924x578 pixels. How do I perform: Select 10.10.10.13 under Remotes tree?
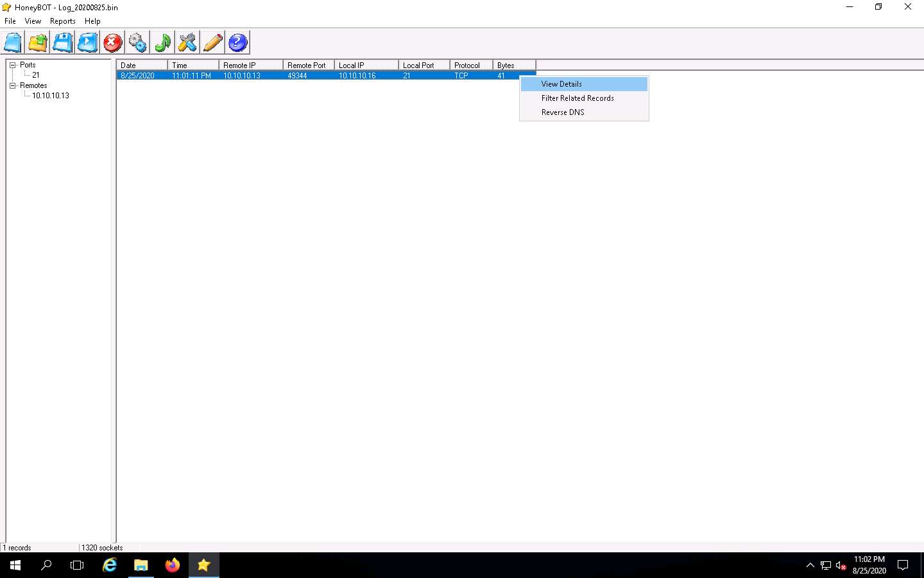pyautogui.click(x=51, y=96)
